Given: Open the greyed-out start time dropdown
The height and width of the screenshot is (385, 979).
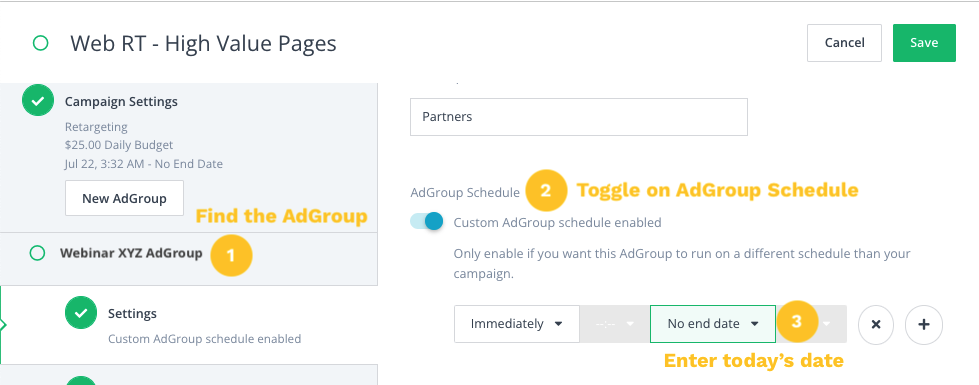Looking at the screenshot, I should (614, 324).
